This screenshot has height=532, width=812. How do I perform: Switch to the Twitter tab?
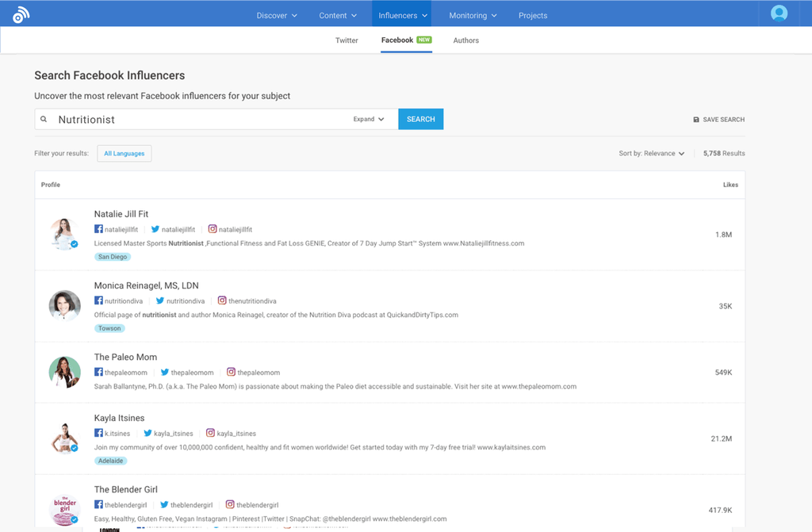pyautogui.click(x=347, y=40)
